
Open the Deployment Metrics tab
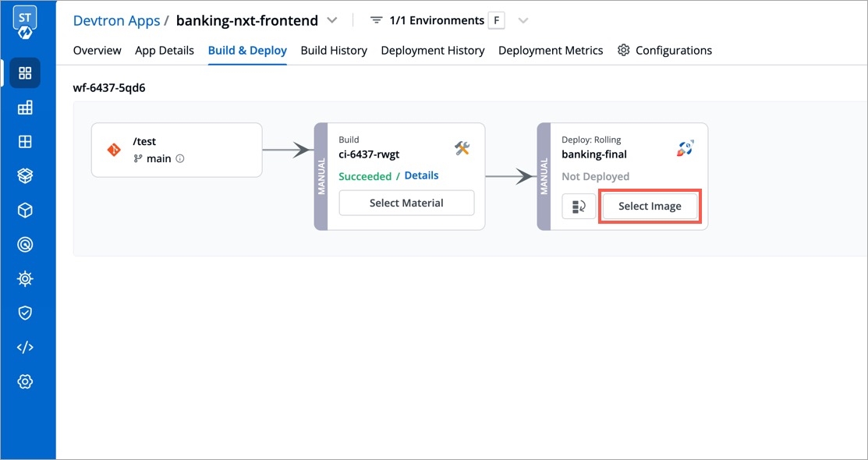[x=551, y=51]
